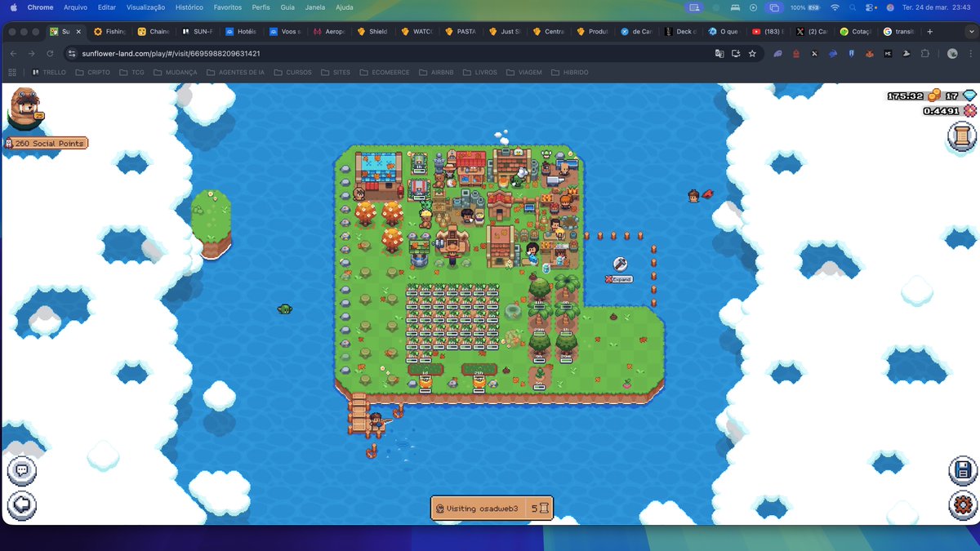Image resolution: width=980 pixels, height=551 pixels.
Task: Expand the TCG bookmarks folder
Action: [x=132, y=72]
